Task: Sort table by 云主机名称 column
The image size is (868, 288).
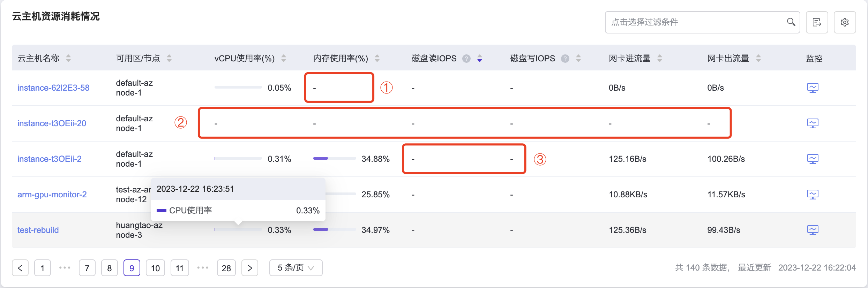Action: click(x=68, y=58)
